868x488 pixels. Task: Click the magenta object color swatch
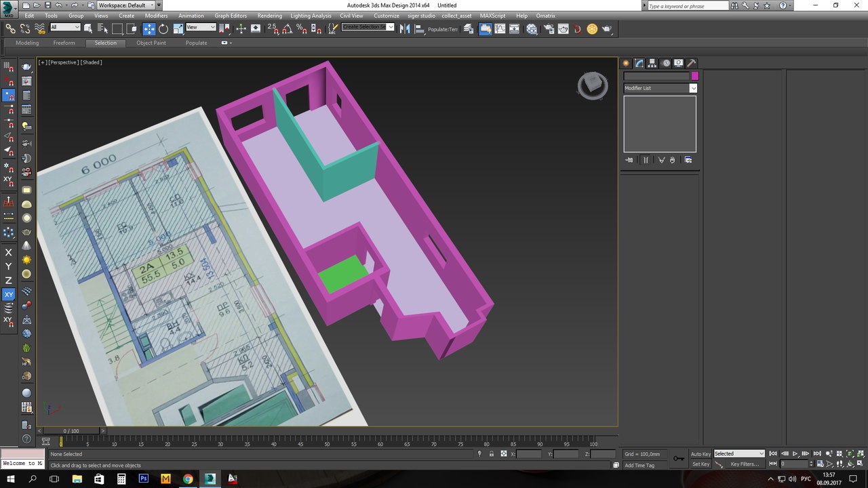click(694, 76)
